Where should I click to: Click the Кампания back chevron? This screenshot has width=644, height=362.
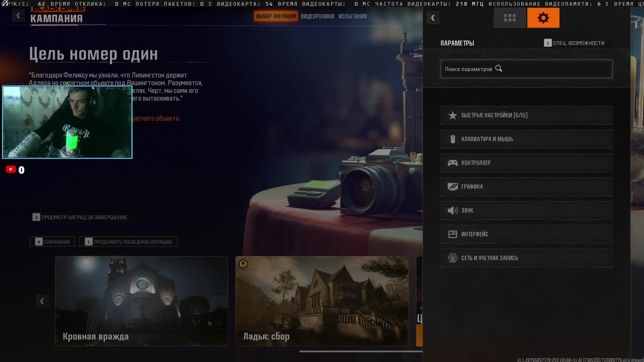pos(18,15)
